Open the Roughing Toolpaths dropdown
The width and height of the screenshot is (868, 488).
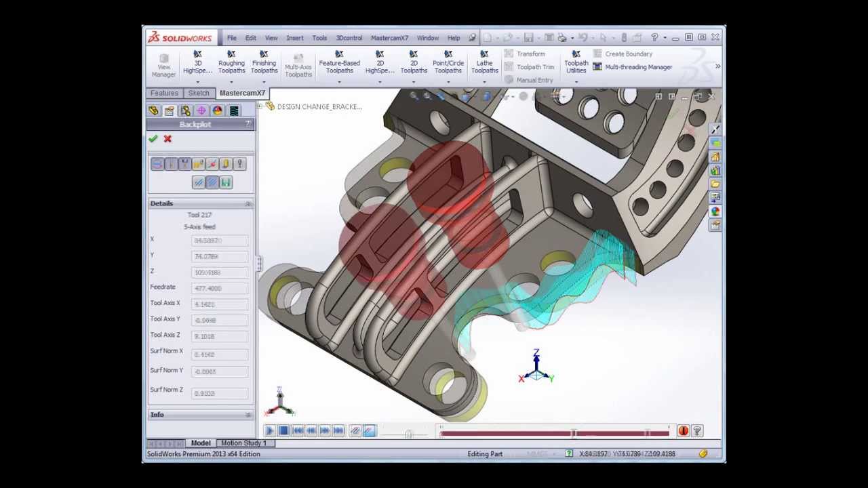pos(231,82)
